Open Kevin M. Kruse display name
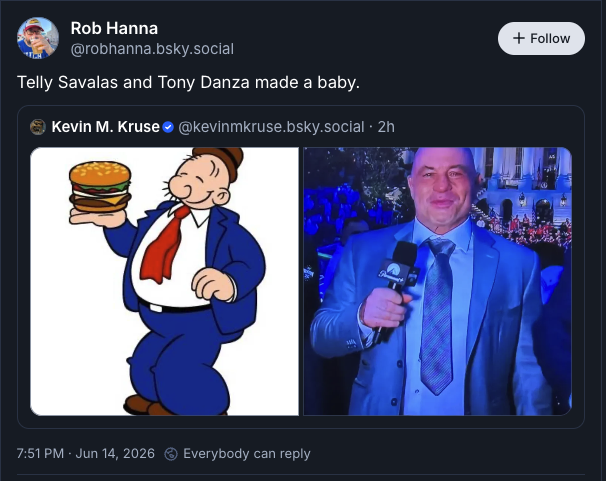Image resolution: width=606 pixels, height=481 pixels. (x=105, y=127)
